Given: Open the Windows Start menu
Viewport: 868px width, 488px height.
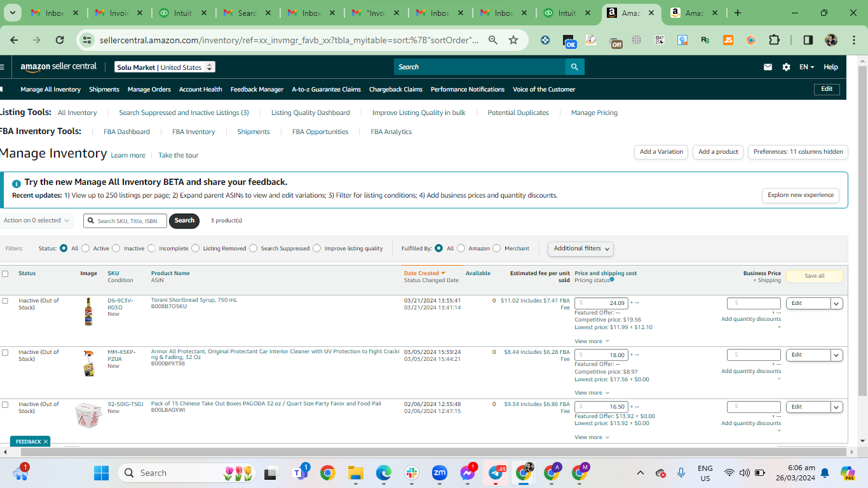Looking at the screenshot, I should 101,473.
